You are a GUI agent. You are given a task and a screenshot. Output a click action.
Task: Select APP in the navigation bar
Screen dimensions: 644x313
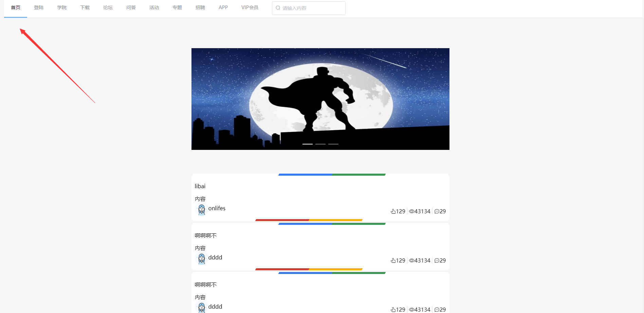click(223, 7)
